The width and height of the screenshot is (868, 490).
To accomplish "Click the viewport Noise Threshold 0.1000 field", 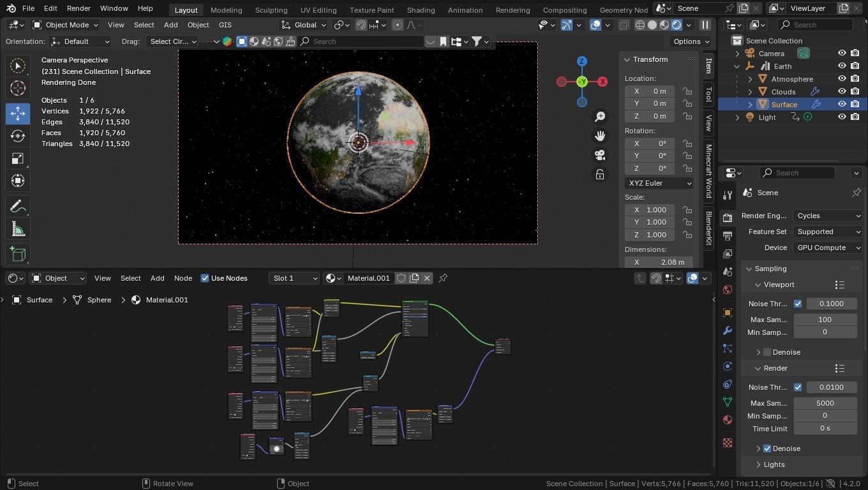I will pos(832,304).
